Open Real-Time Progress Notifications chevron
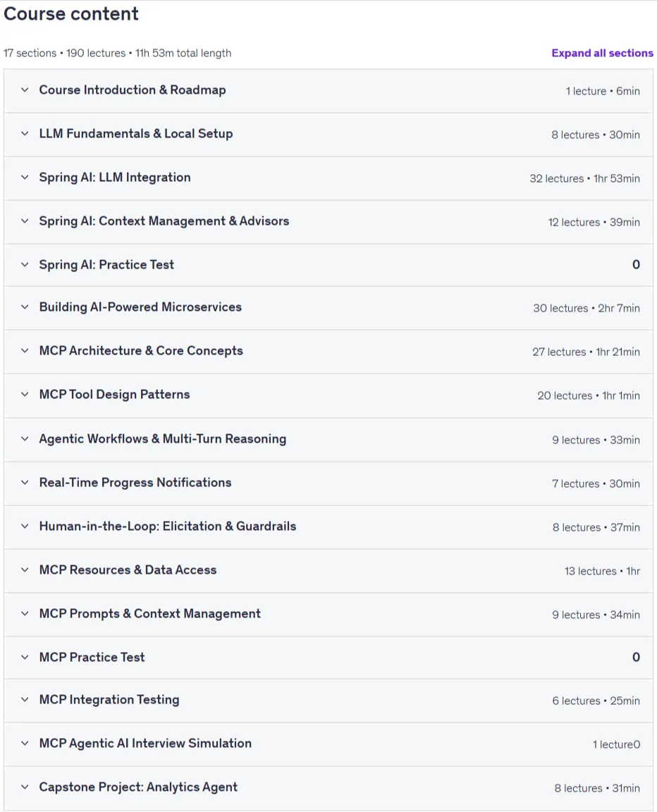 pyautogui.click(x=25, y=483)
